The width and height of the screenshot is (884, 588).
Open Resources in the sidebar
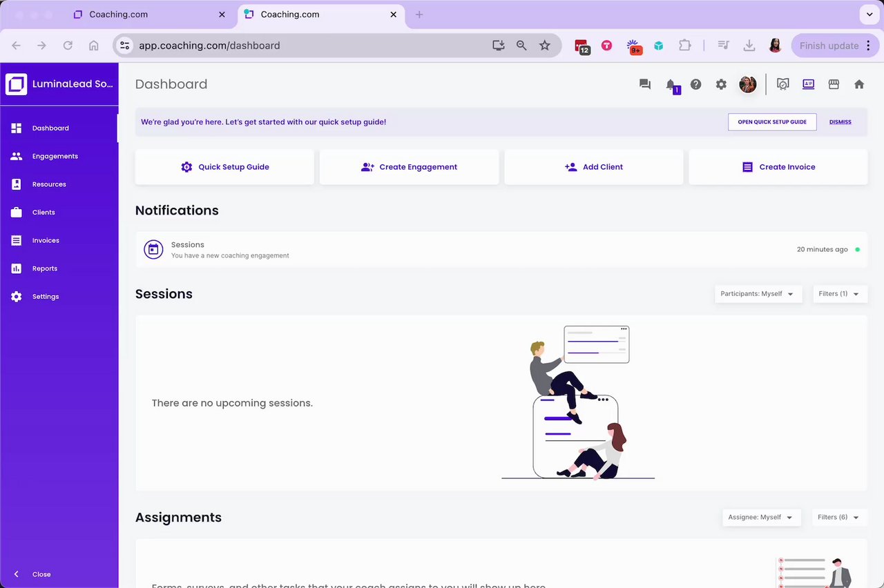59,184
